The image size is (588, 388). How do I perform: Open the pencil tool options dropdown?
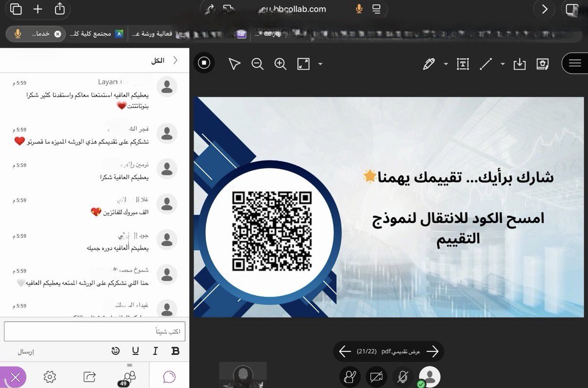coord(446,64)
